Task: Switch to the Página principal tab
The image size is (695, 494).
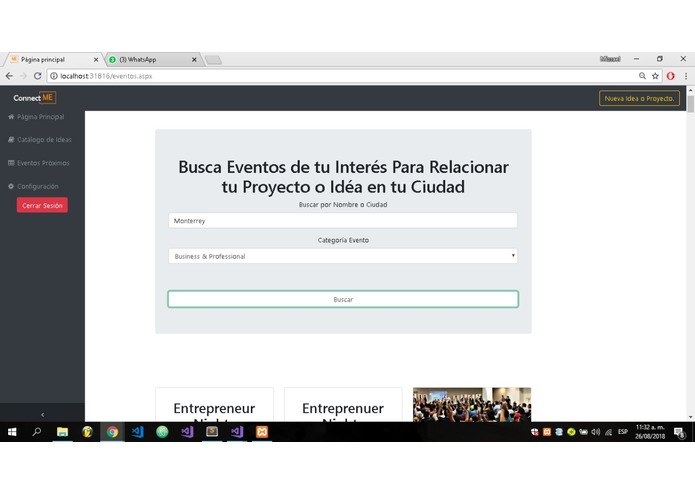Action: pyautogui.click(x=52, y=59)
